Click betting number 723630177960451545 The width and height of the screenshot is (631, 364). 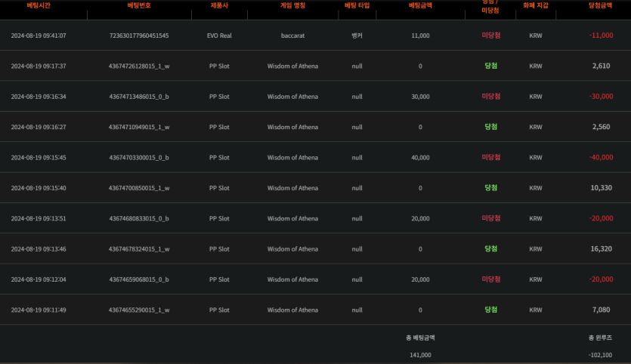139,35
